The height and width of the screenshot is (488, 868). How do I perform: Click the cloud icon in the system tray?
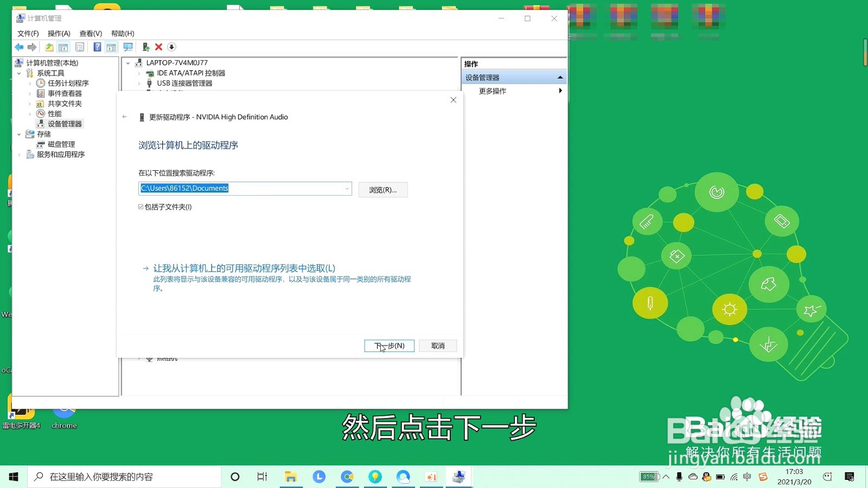[x=693, y=477]
